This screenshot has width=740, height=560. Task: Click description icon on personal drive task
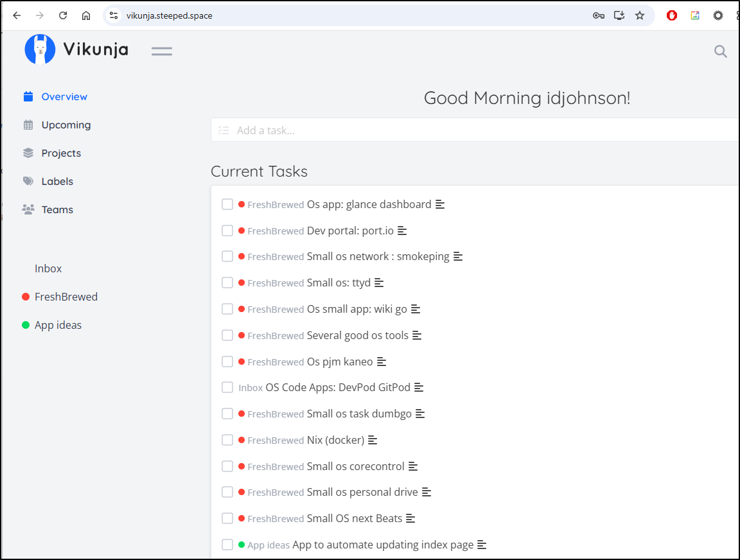coord(426,492)
